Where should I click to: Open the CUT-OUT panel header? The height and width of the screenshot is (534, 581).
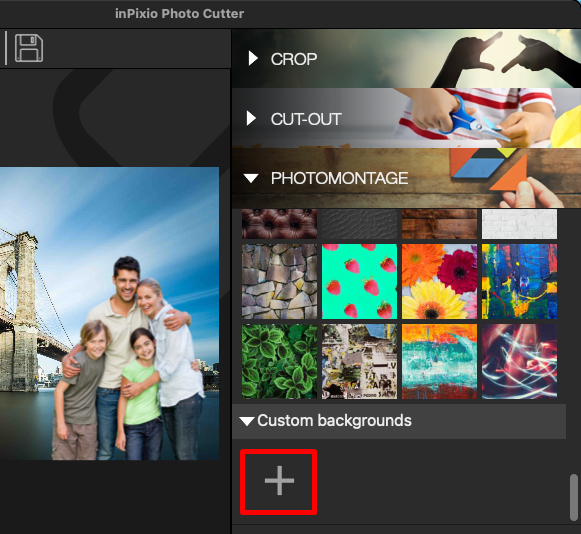coord(406,118)
